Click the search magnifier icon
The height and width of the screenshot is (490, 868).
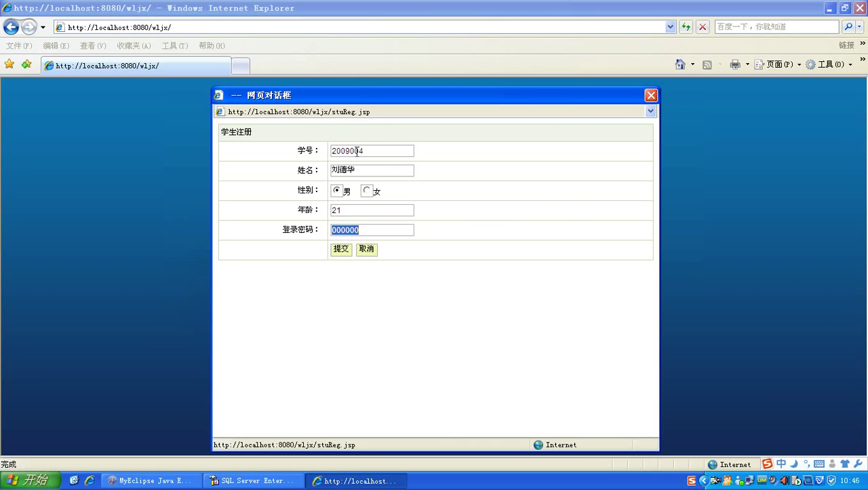click(848, 27)
